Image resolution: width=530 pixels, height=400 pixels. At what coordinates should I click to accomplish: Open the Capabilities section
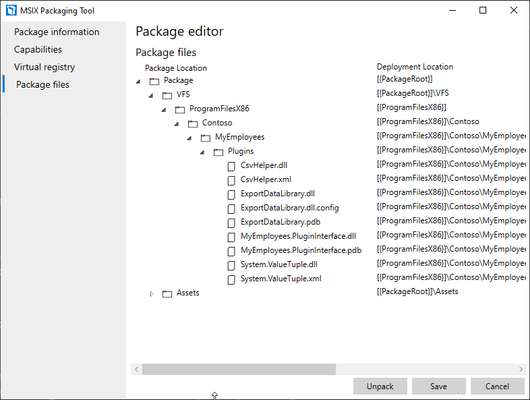[x=38, y=49]
